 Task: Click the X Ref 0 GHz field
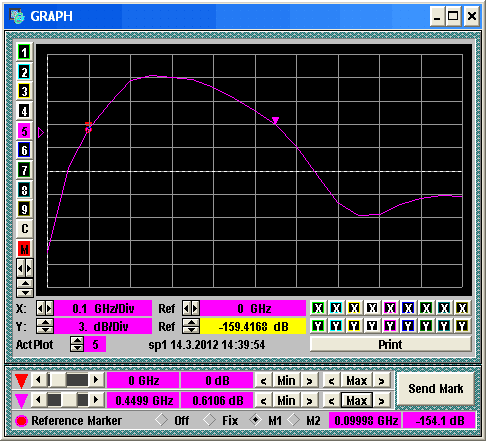(x=253, y=308)
